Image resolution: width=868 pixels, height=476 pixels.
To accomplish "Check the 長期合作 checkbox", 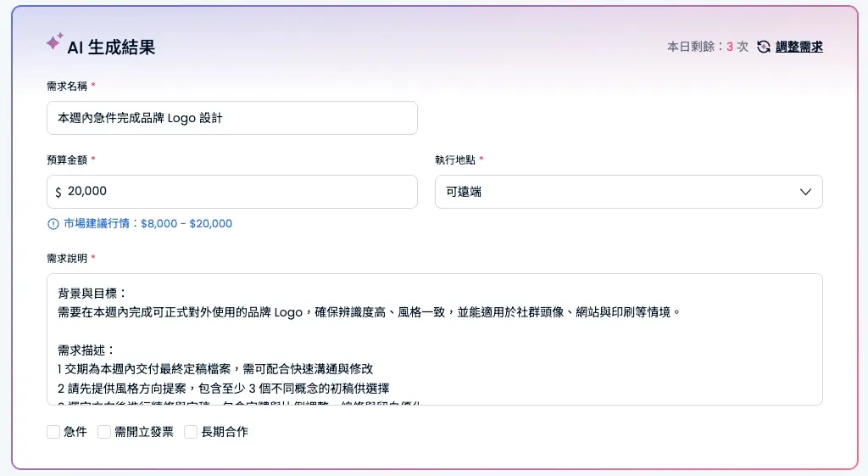I will [192, 432].
